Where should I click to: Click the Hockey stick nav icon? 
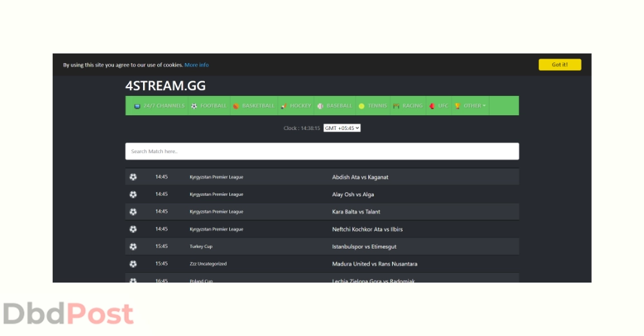[x=284, y=106]
